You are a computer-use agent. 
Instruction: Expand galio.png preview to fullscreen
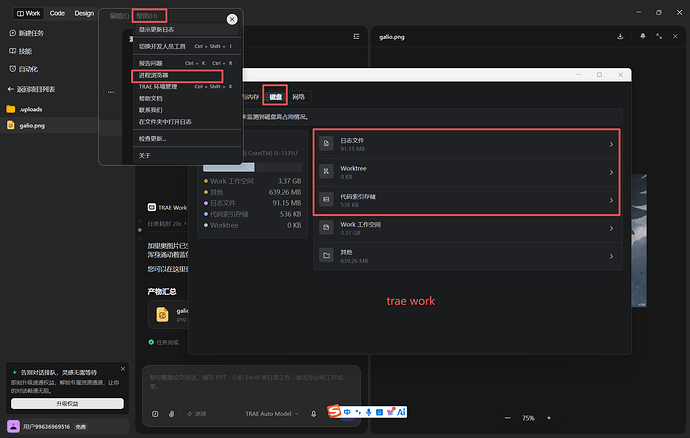pyautogui.click(x=659, y=37)
